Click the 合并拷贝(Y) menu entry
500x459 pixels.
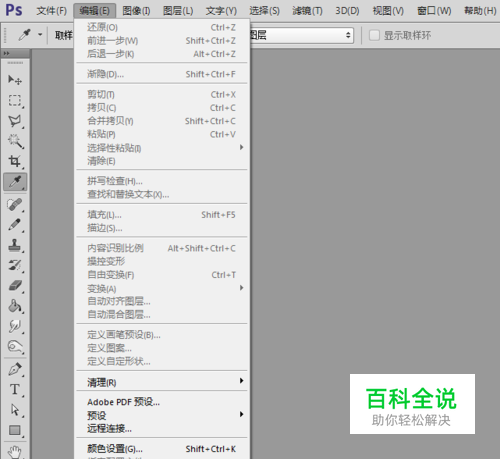coord(162,121)
